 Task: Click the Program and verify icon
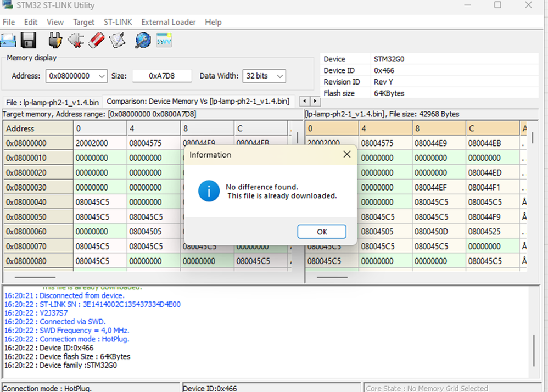click(117, 40)
